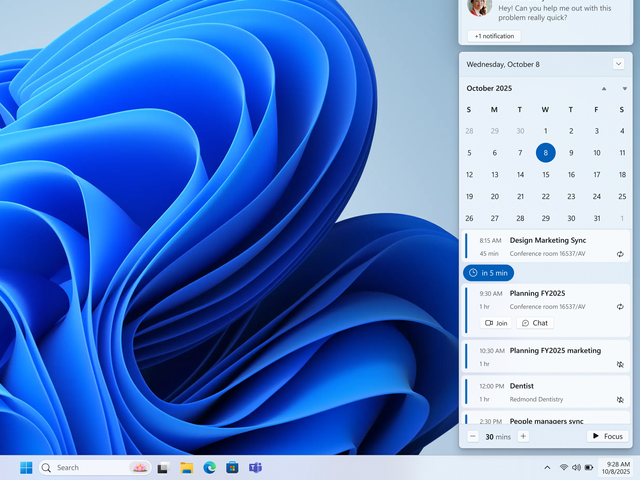Go to next month with down arrow
The image size is (640, 480).
click(624, 89)
